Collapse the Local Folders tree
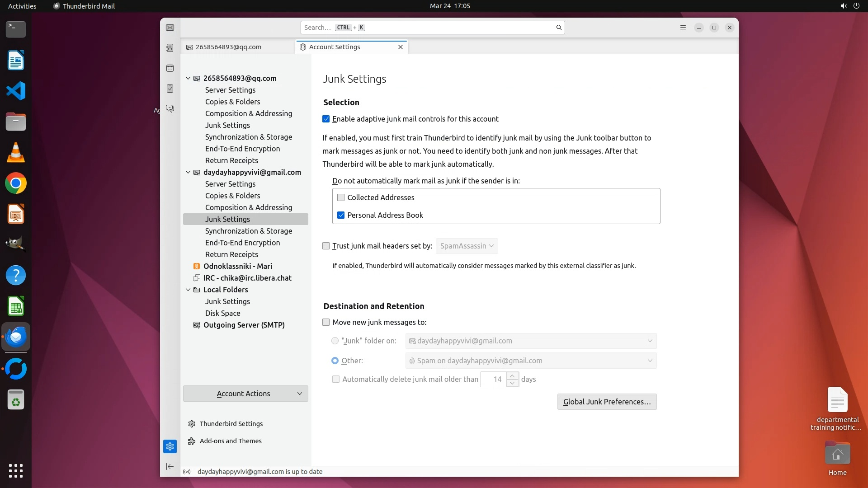Viewport: 868px width, 488px height. [188, 290]
